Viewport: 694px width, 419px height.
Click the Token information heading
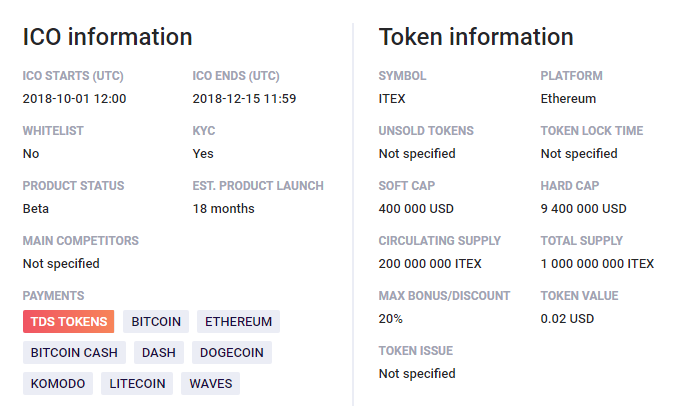[x=476, y=37]
